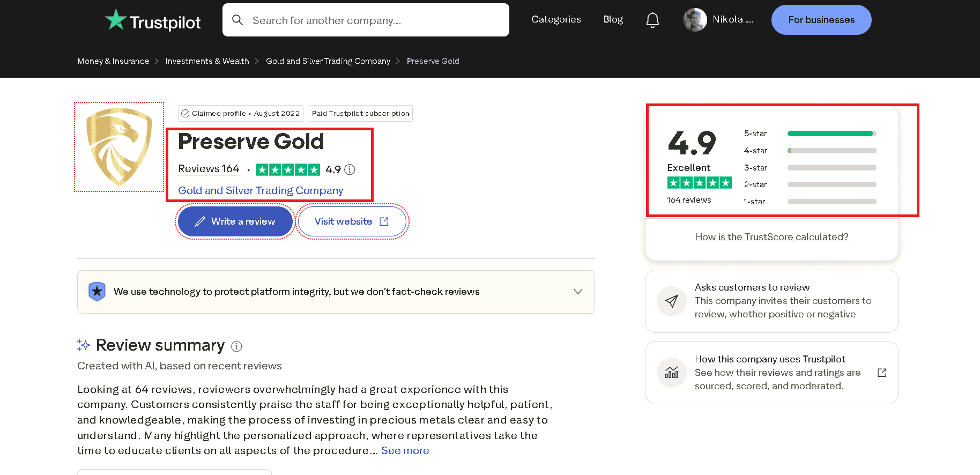Viewport: 980px width, 475px height.
Task: Click Claimed profile August 2022 badge
Action: [x=241, y=114]
